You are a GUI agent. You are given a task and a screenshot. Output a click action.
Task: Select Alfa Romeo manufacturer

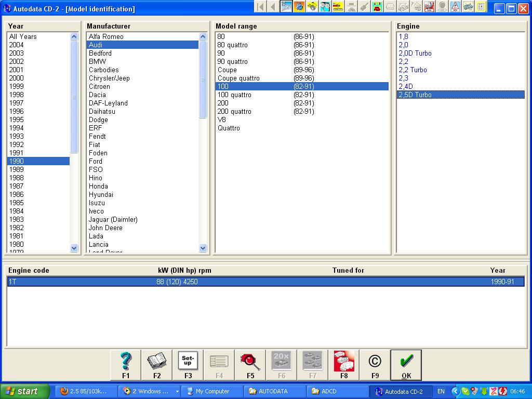[143, 37]
